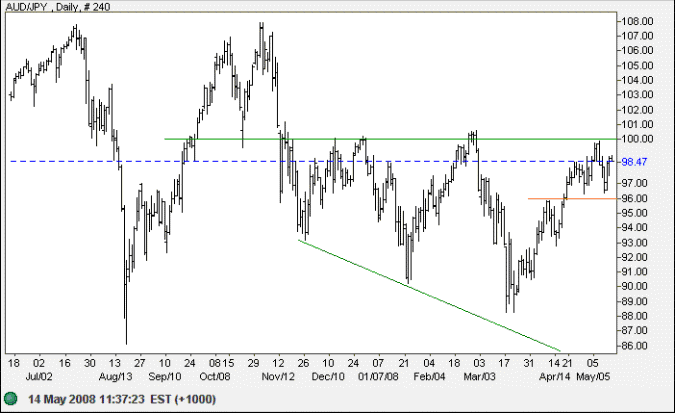Click the Mar/03 date axis label
Screen dimensions: 675x413
coord(480,376)
